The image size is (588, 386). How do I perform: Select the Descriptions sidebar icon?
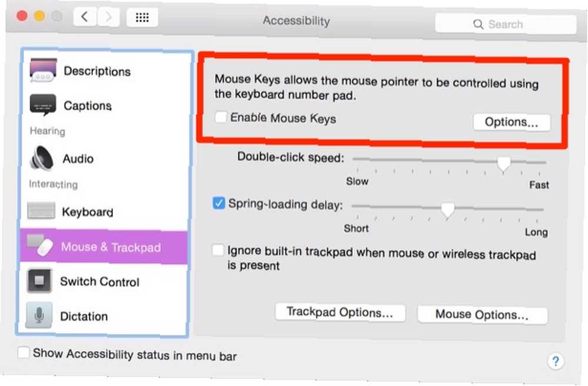click(43, 70)
